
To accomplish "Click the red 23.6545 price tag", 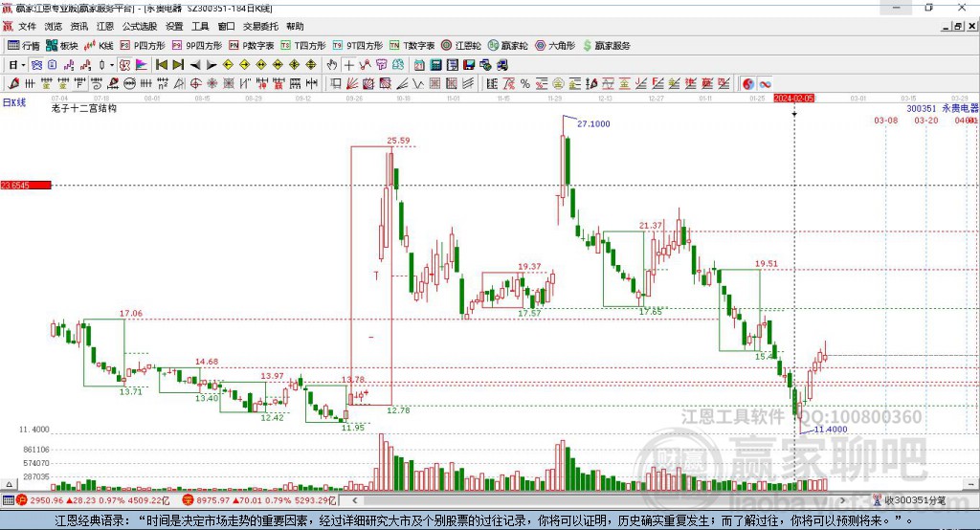I will coord(26,185).
